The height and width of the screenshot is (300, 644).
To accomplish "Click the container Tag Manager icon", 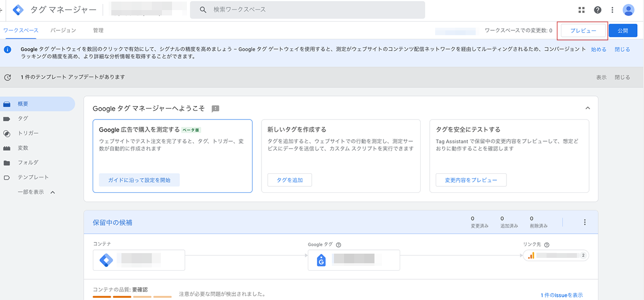I will (x=107, y=260).
